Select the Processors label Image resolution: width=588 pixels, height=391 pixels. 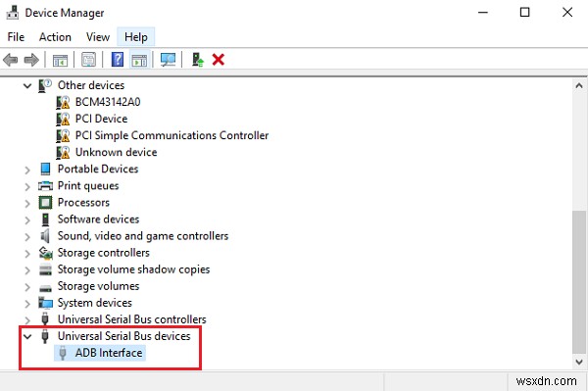(x=83, y=203)
